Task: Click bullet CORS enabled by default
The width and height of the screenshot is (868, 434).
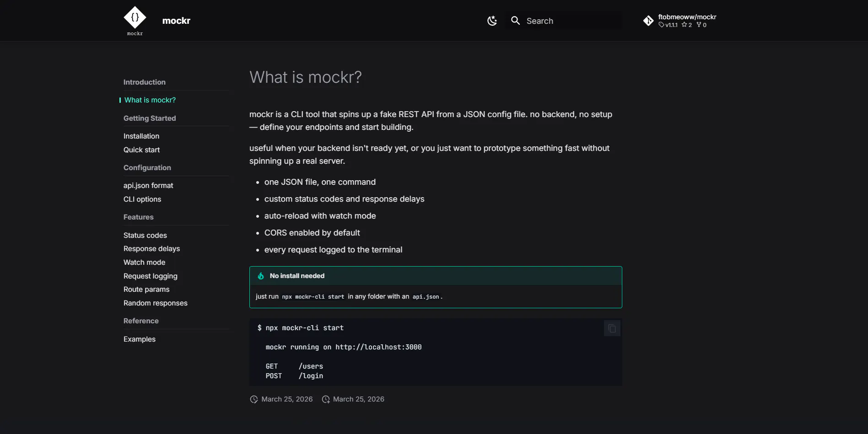Action: tap(312, 233)
